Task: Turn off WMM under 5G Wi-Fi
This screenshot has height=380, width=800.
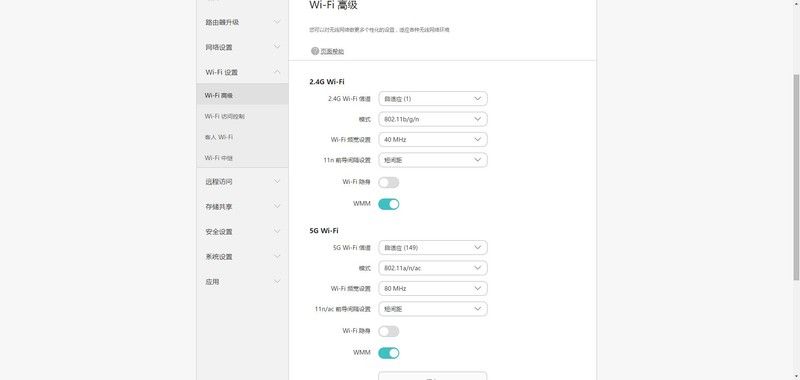Action: (388, 353)
